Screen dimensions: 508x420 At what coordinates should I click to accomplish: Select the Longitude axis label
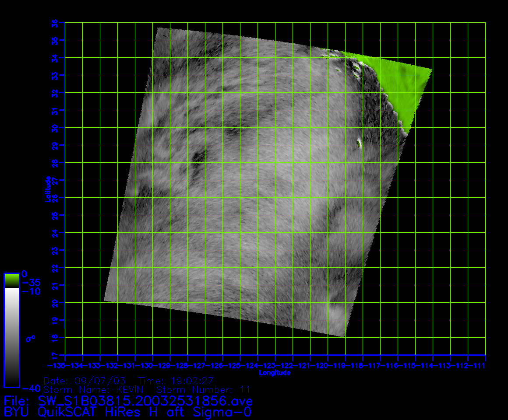(x=275, y=373)
